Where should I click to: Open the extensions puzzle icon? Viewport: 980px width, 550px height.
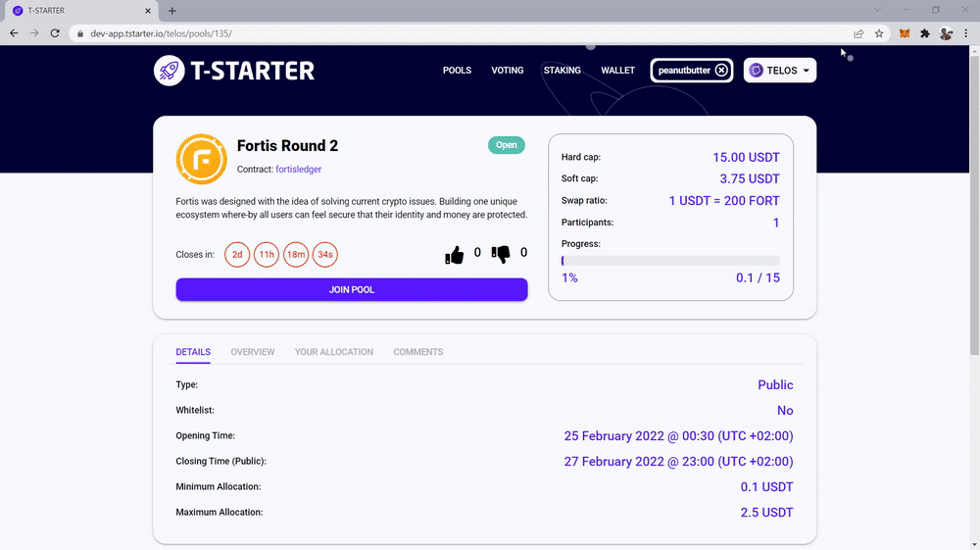(925, 33)
